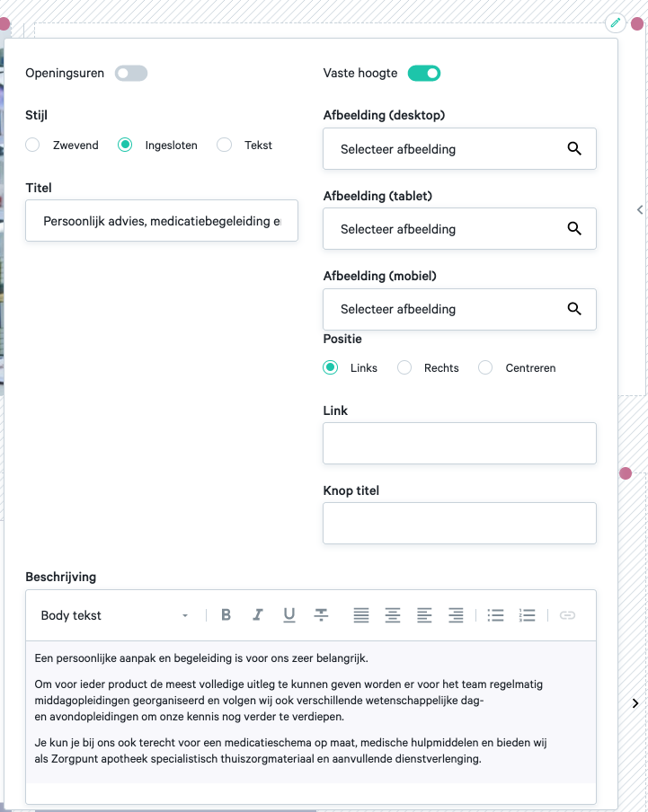This screenshot has height=812, width=648.
Task: Click the 'Een persoonlijke aanpak' paragraph
Action: point(201,658)
